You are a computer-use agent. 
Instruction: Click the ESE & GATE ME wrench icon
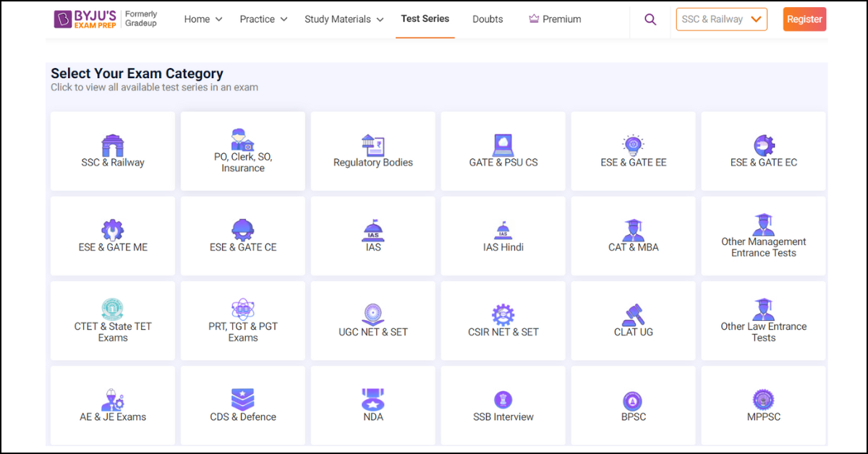pos(113,230)
